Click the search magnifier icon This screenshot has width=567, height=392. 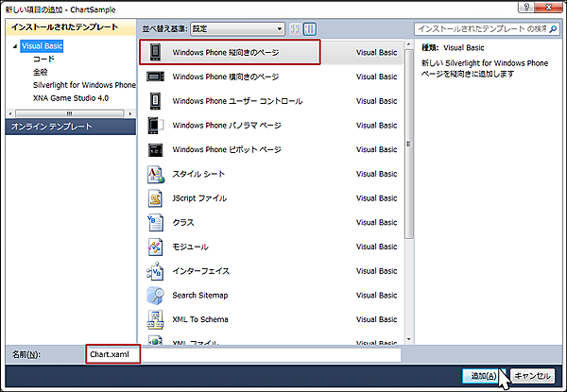pos(553,29)
